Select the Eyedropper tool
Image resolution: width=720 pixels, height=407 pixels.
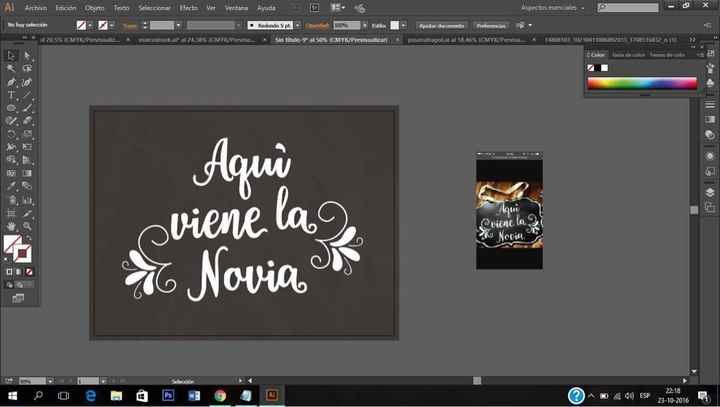11,187
